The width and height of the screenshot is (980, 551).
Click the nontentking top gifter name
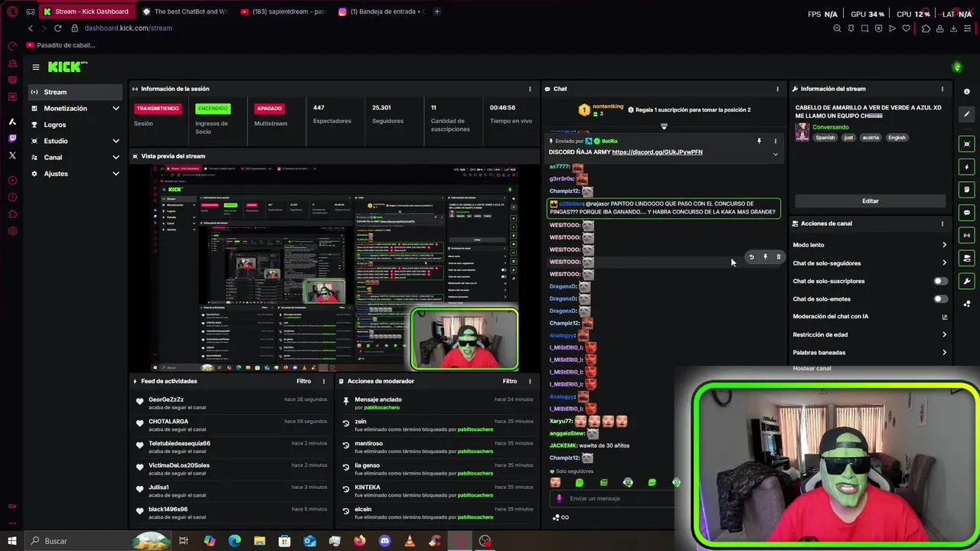(x=608, y=106)
